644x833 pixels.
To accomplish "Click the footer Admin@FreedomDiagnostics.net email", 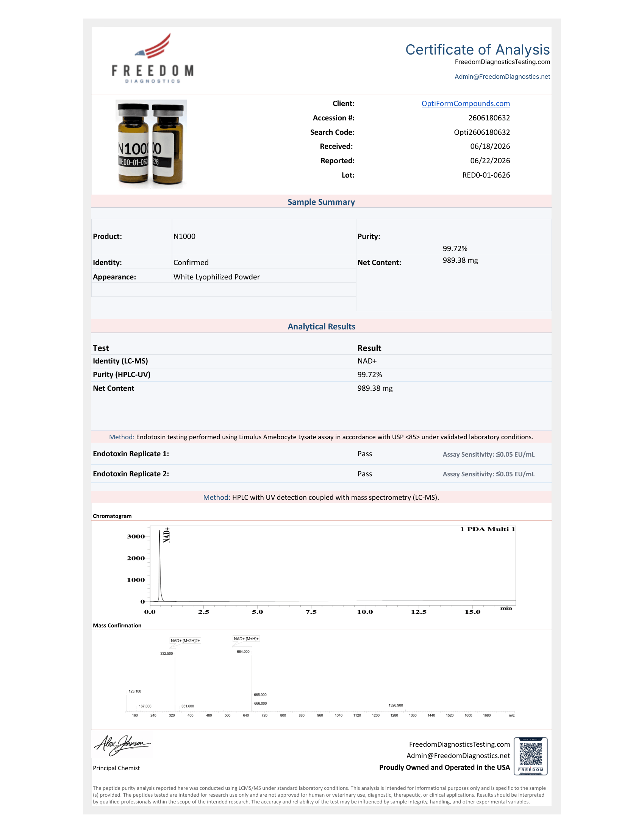I will tap(458, 756).
